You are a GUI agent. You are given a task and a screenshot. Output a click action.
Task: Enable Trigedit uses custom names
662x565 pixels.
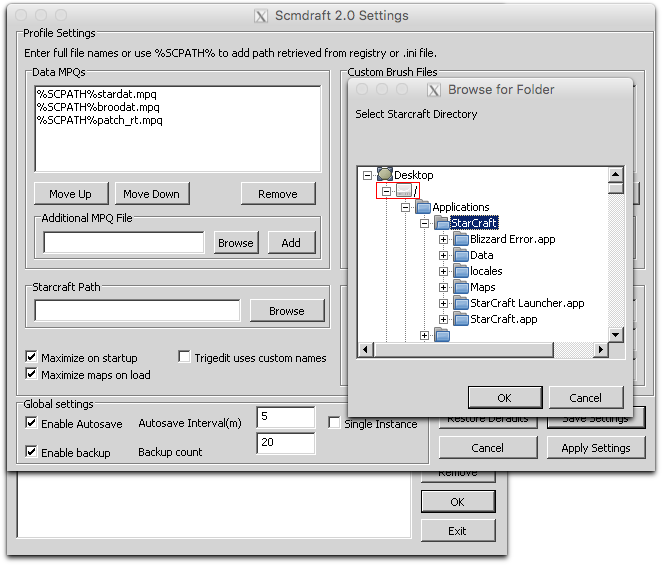(x=185, y=357)
